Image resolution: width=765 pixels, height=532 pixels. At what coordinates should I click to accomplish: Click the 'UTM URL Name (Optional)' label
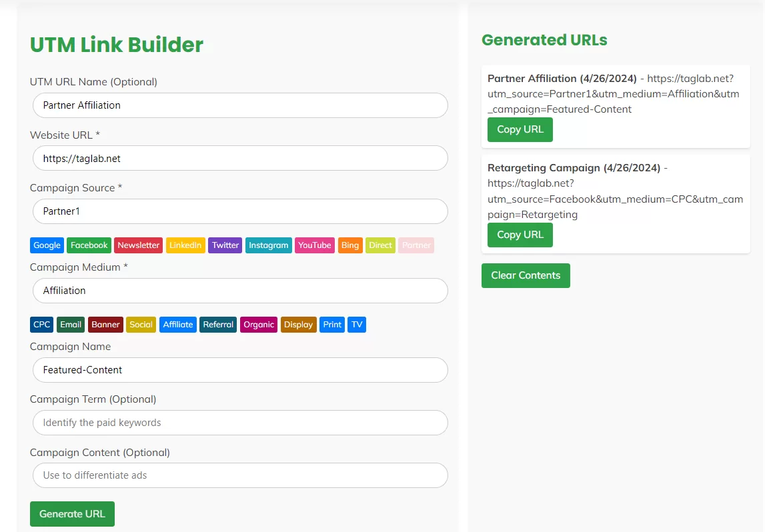(x=93, y=82)
